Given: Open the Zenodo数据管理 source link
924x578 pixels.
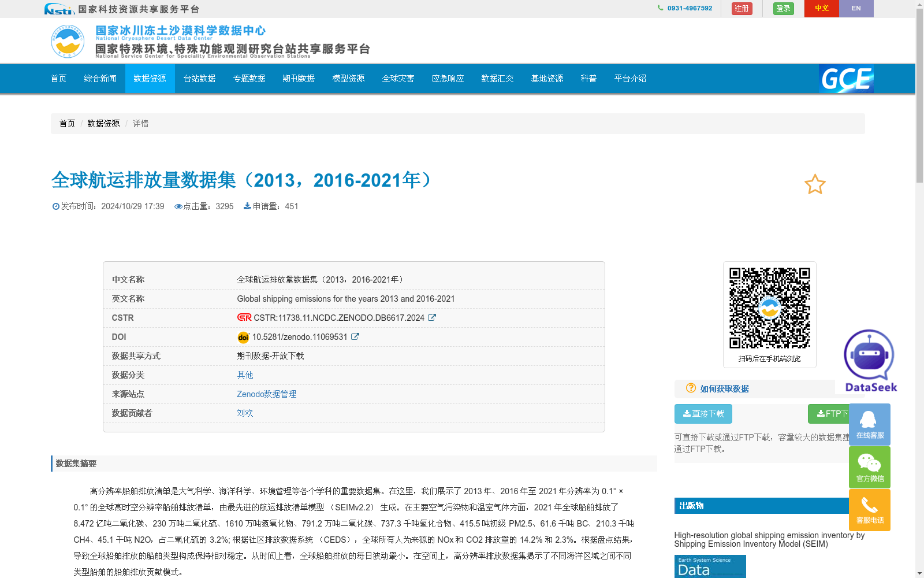Looking at the screenshot, I should 267,394.
